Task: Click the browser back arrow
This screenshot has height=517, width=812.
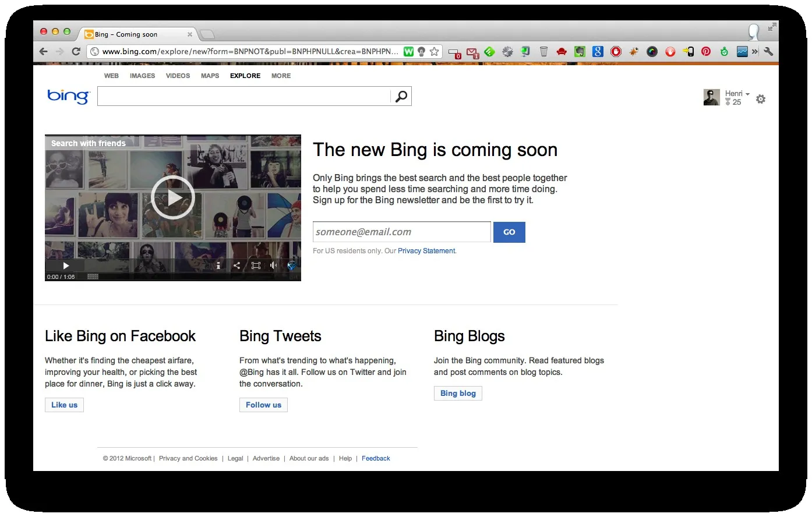Action: (44, 51)
